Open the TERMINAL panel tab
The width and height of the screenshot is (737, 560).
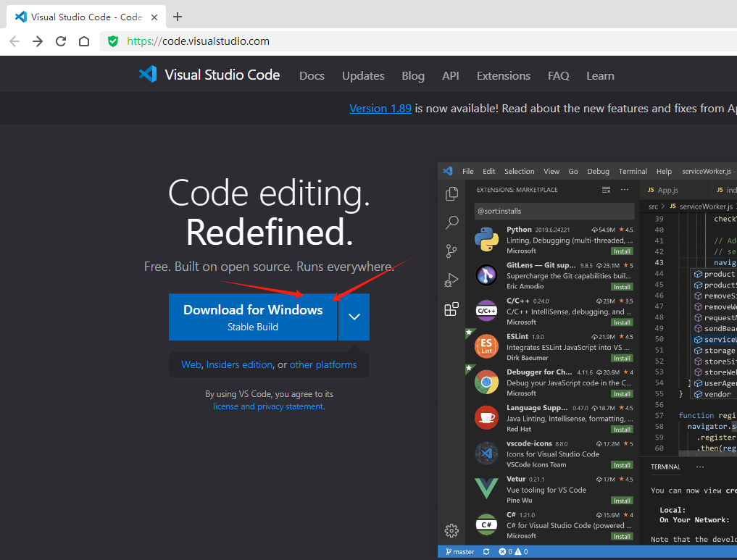(665, 467)
